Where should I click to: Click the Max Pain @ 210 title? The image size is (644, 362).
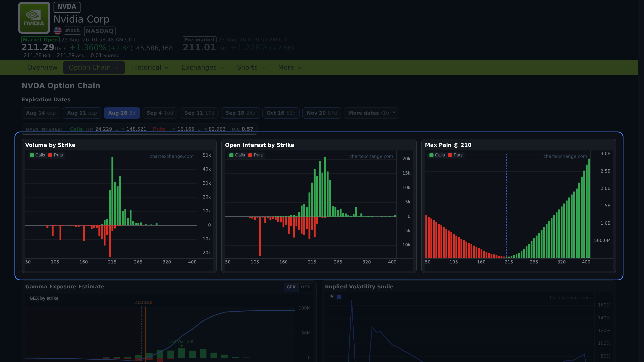(x=448, y=145)
